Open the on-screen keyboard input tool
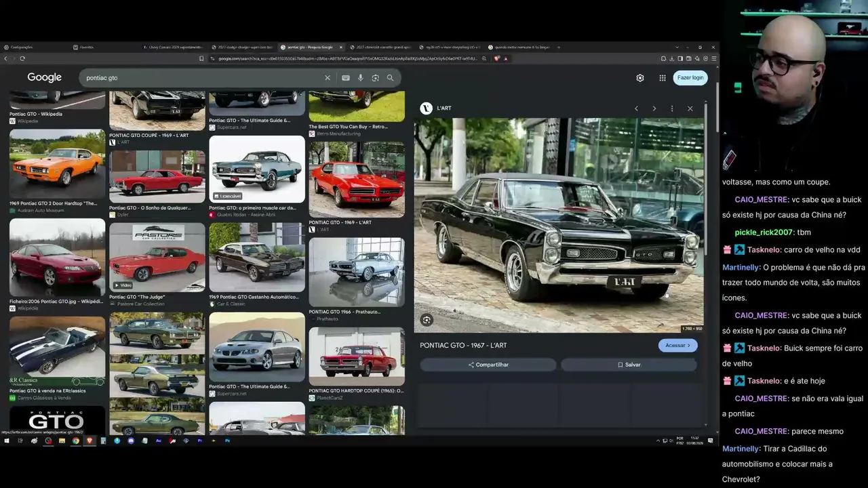The image size is (868, 488). click(x=346, y=78)
